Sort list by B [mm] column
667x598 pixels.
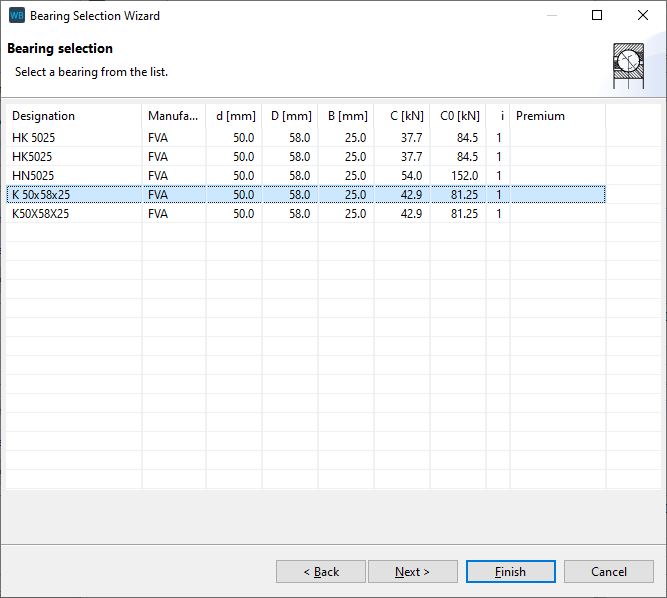coord(347,116)
